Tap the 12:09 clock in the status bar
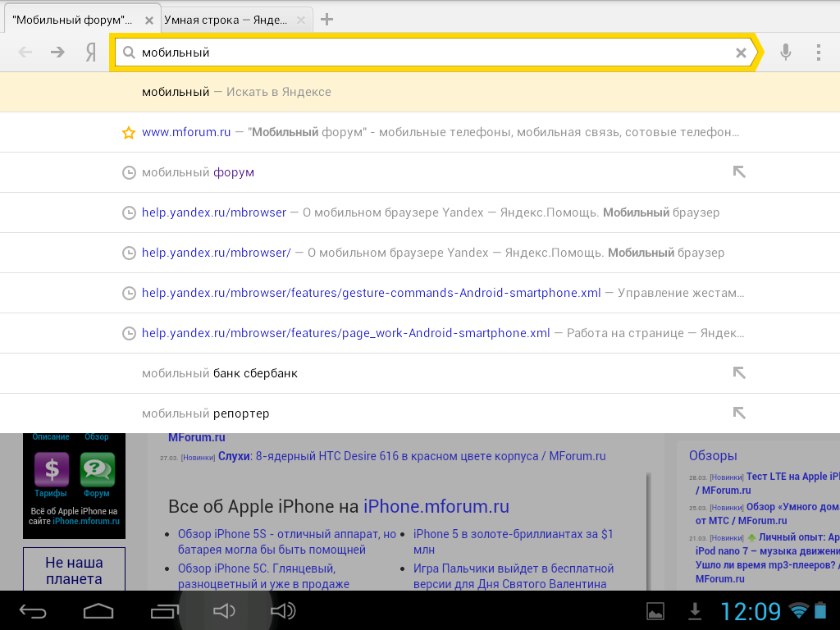This screenshot has width=840, height=630. click(751, 611)
